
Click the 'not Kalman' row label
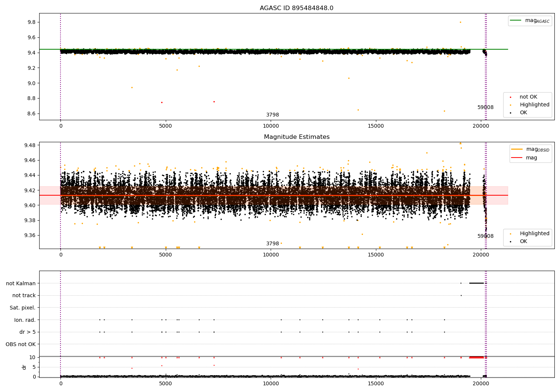tap(21, 283)
